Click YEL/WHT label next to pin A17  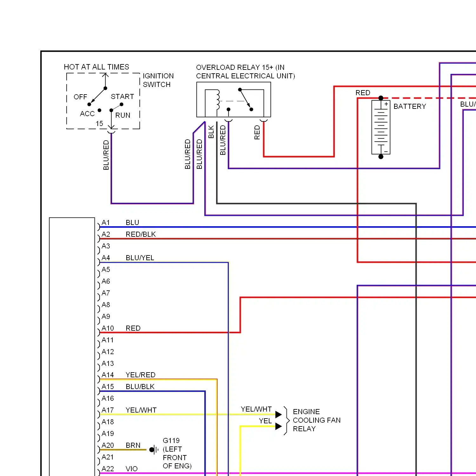click(x=141, y=410)
